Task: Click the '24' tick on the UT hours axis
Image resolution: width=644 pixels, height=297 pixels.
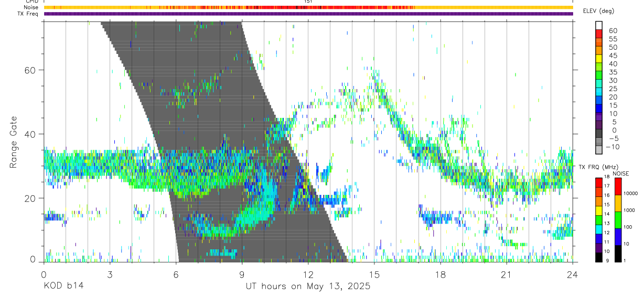Action: pos(573,273)
